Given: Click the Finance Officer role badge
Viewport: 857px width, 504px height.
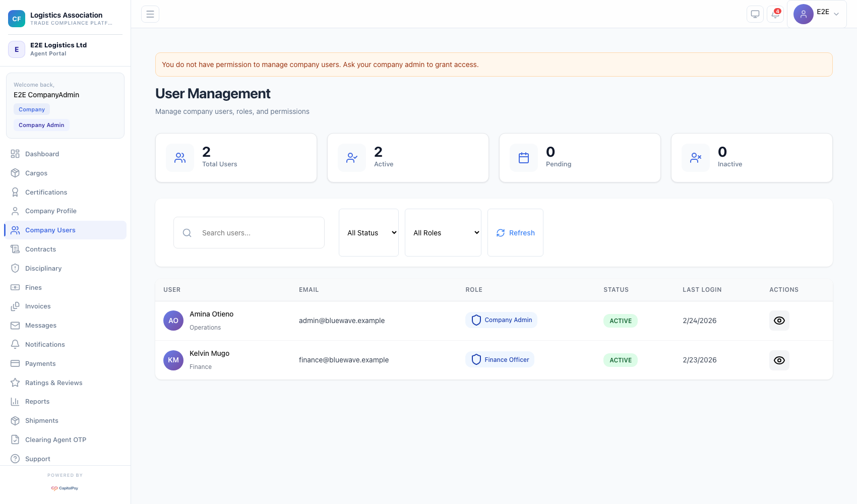Looking at the screenshot, I should [500, 360].
